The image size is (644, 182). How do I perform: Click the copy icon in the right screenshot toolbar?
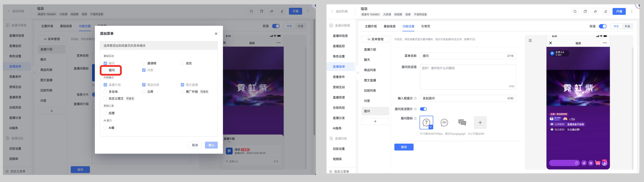(585, 11)
